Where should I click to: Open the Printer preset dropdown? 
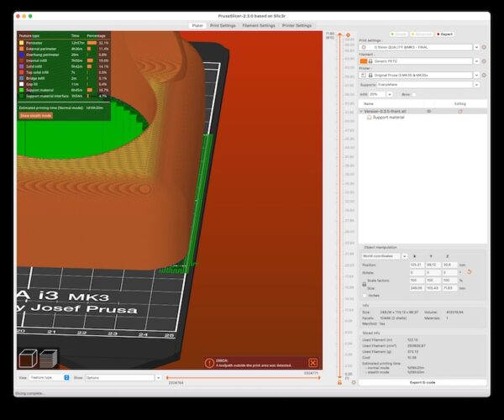coord(476,76)
